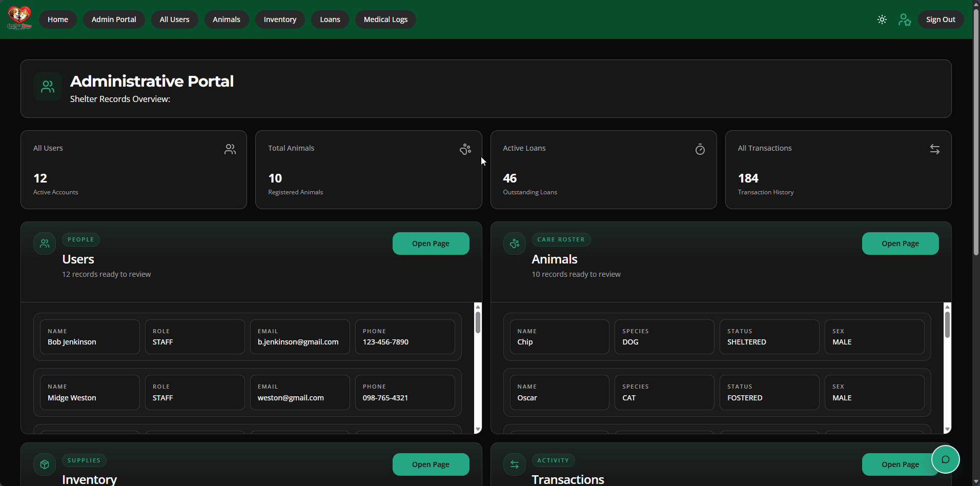Toggle the light/dark theme sun icon
Viewport: 980px width, 486px height.
(882, 19)
